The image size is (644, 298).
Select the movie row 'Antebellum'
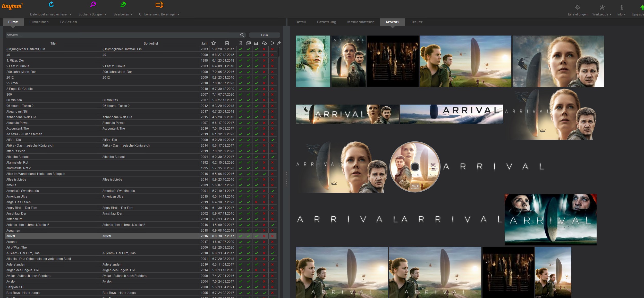pyautogui.click(x=141, y=219)
